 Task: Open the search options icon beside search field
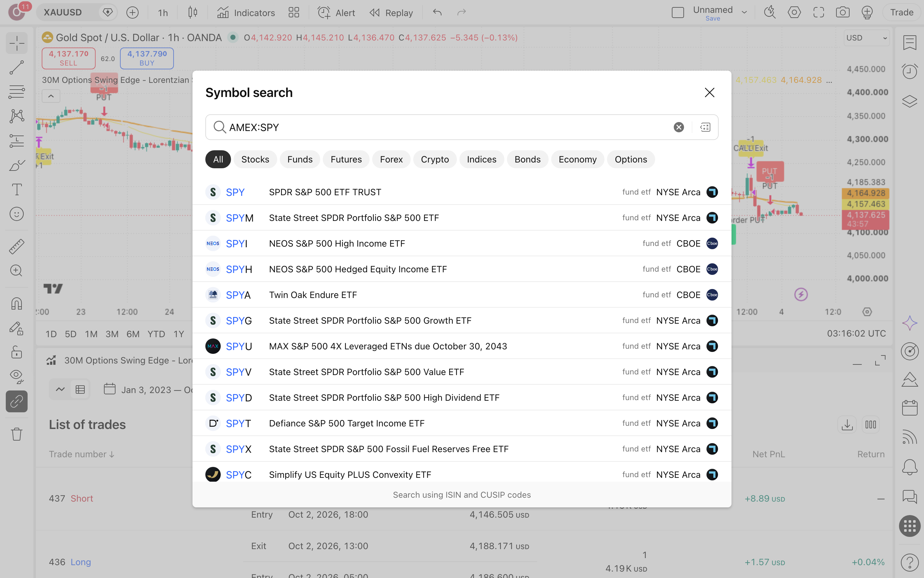[705, 127]
